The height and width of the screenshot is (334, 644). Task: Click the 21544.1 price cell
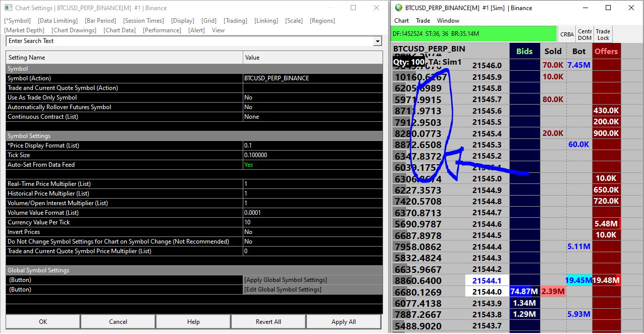(x=487, y=280)
